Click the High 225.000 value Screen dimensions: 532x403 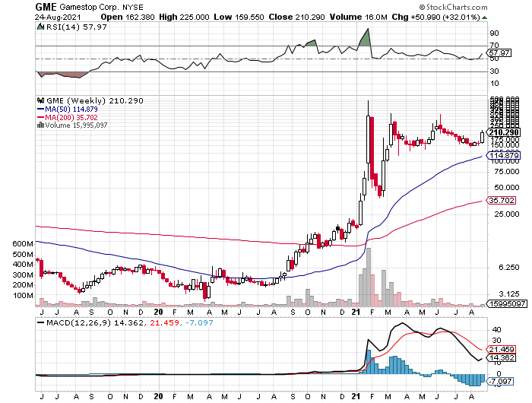pos(184,17)
